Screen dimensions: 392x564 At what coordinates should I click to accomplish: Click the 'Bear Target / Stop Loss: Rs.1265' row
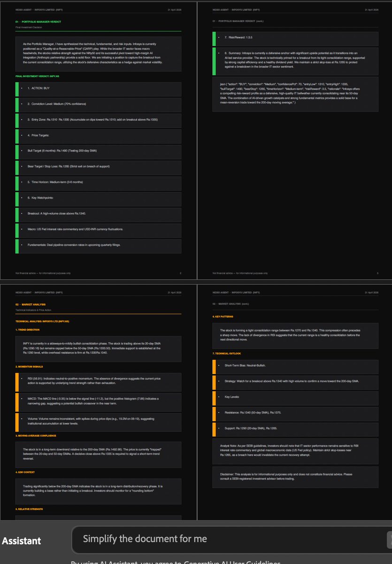click(x=98, y=167)
